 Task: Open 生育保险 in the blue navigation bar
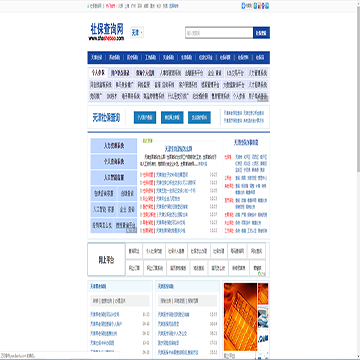pyautogui.click(x=186, y=57)
